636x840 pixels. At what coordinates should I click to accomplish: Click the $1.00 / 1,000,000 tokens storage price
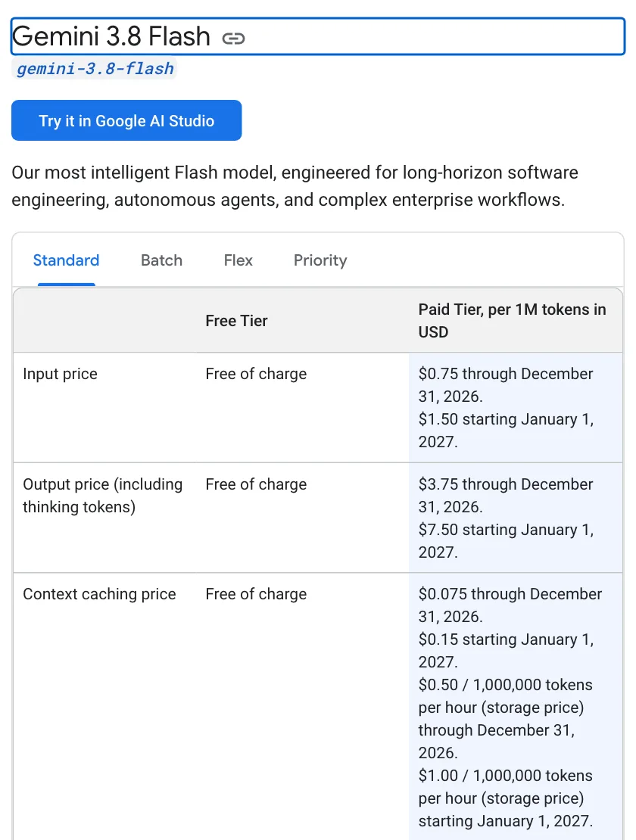point(506,798)
